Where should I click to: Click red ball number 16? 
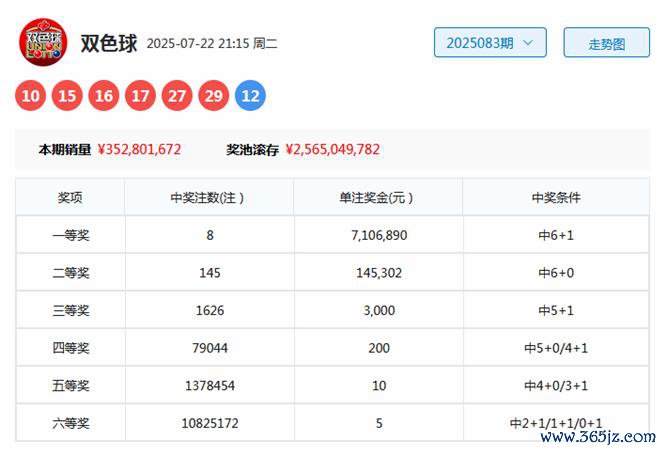104,96
